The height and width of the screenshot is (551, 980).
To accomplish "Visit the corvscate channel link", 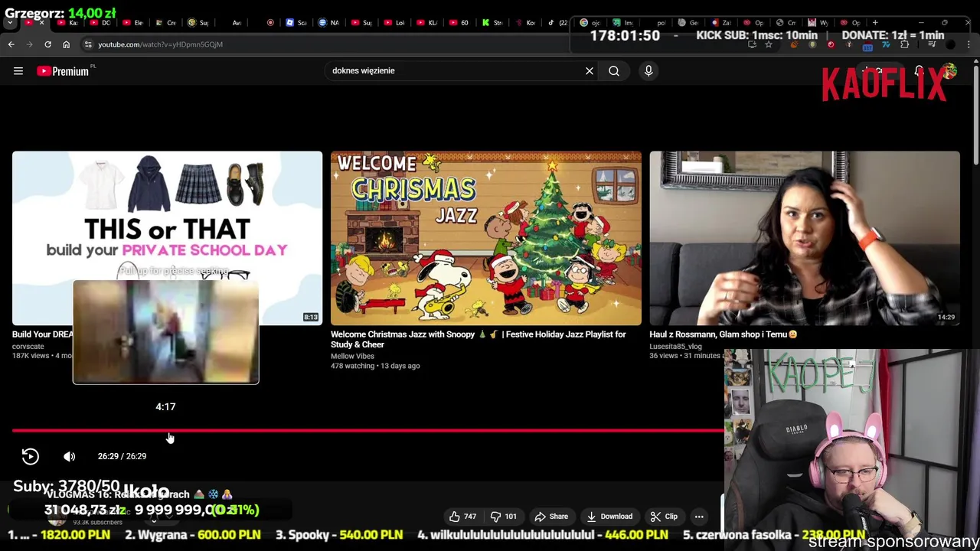I will (x=28, y=347).
